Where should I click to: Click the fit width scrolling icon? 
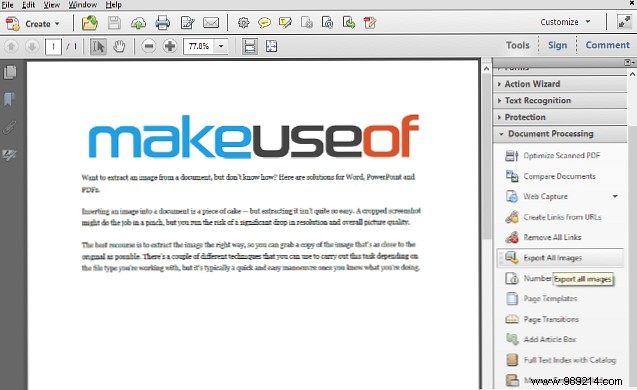pos(250,46)
